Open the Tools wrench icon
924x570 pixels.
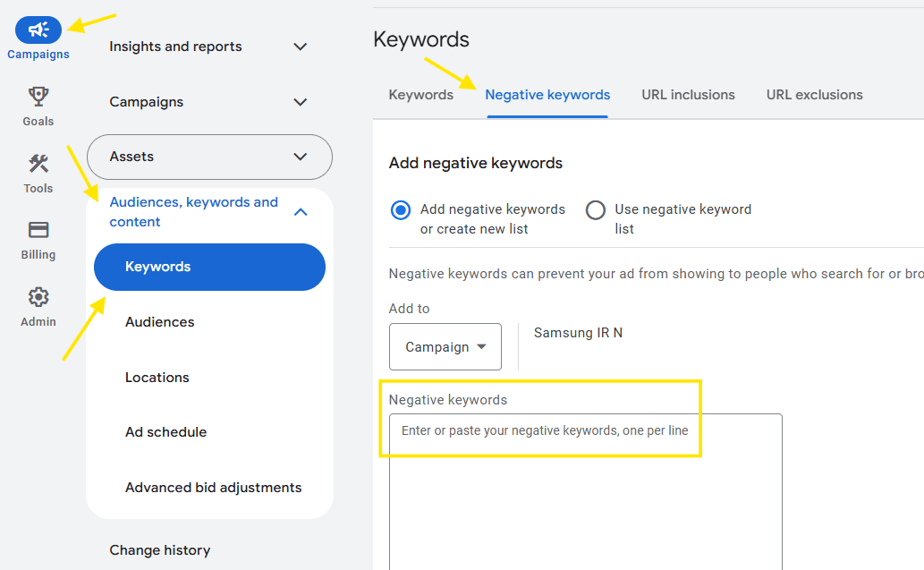pyautogui.click(x=38, y=163)
